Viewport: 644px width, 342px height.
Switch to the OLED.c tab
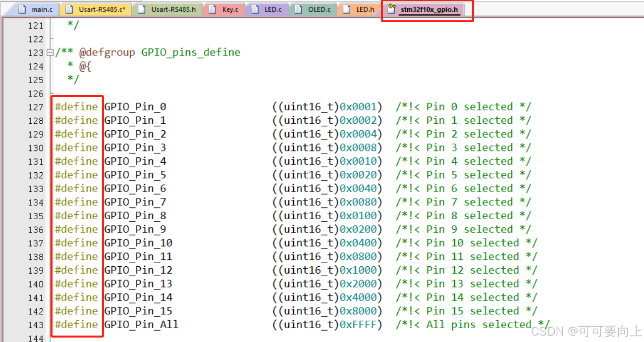coord(313,9)
